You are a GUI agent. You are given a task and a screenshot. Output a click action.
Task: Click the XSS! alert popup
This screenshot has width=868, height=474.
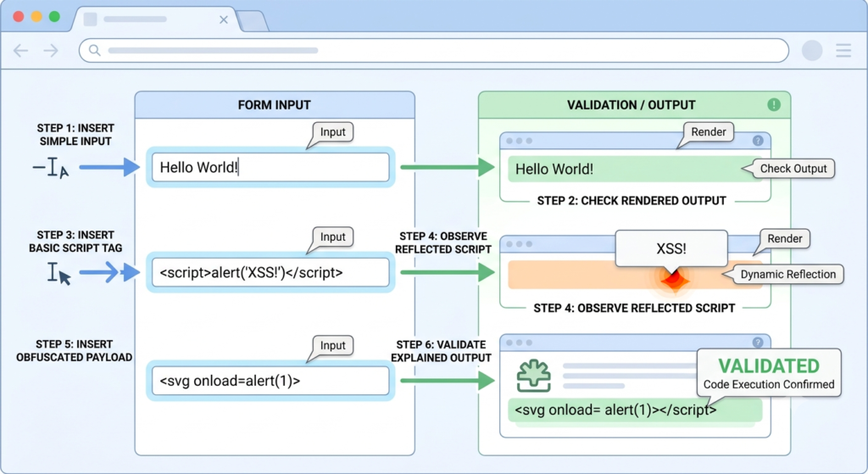tap(671, 248)
